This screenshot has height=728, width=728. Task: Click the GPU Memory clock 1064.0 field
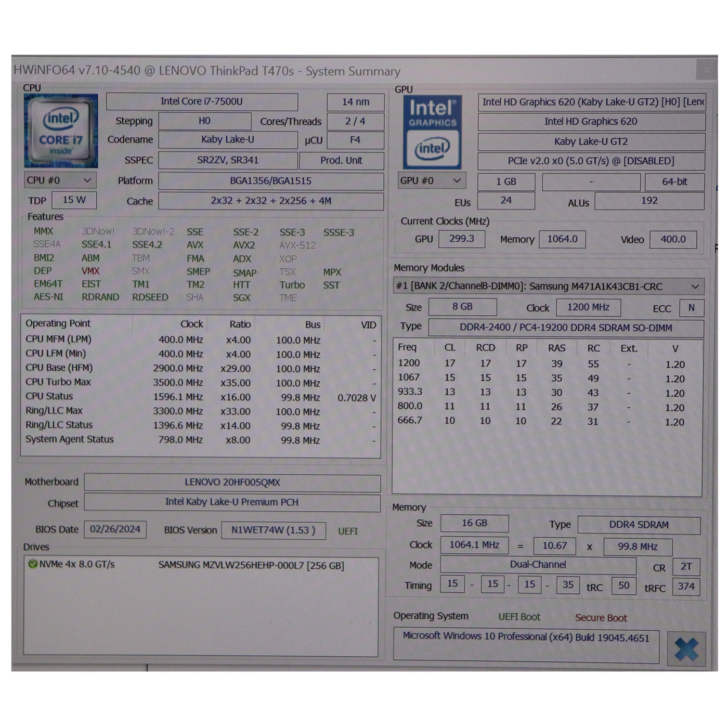point(562,239)
